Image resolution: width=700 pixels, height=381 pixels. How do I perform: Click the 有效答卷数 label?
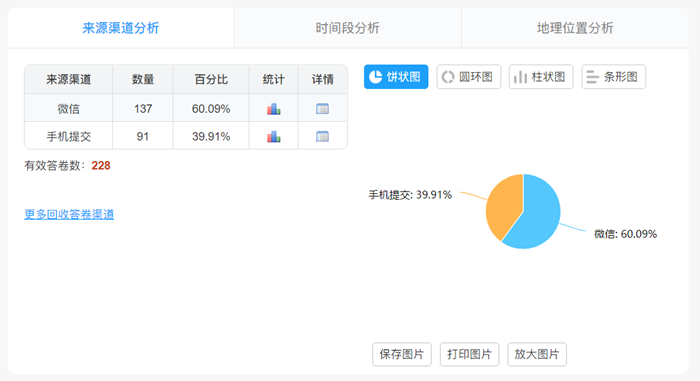[54, 166]
